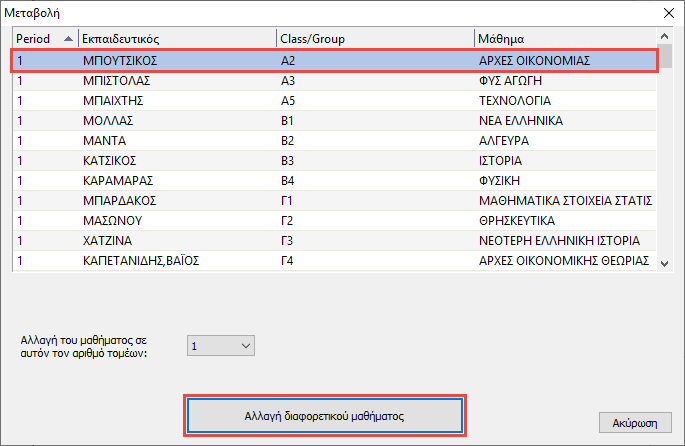Click class cell A3
This screenshot has width=685, height=446.
[x=288, y=81]
